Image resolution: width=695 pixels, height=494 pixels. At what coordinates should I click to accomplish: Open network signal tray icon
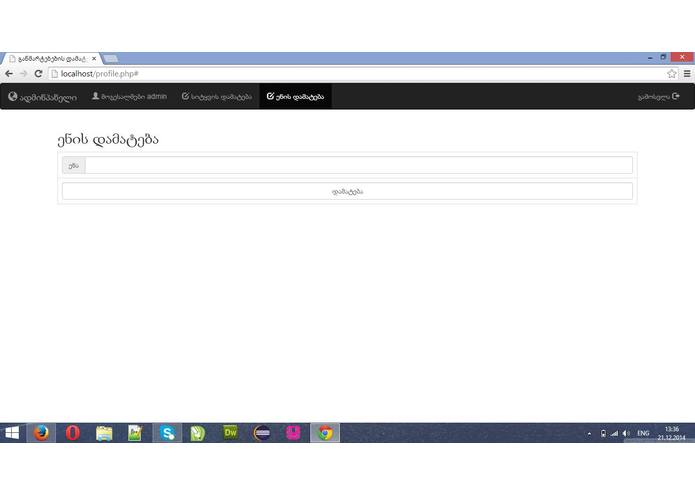(x=614, y=433)
